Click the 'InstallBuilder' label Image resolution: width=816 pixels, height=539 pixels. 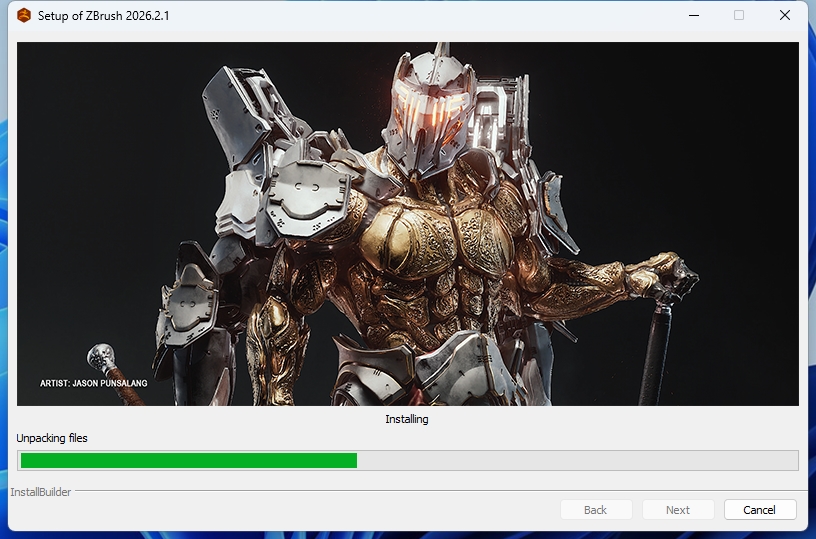point(41,492)
